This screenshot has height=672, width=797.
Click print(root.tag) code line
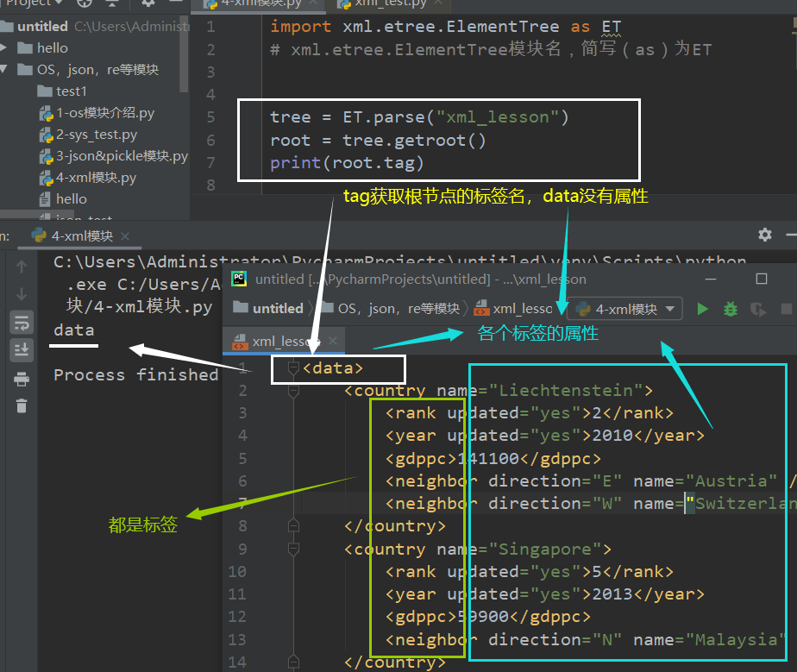click(x=347, y=163)
